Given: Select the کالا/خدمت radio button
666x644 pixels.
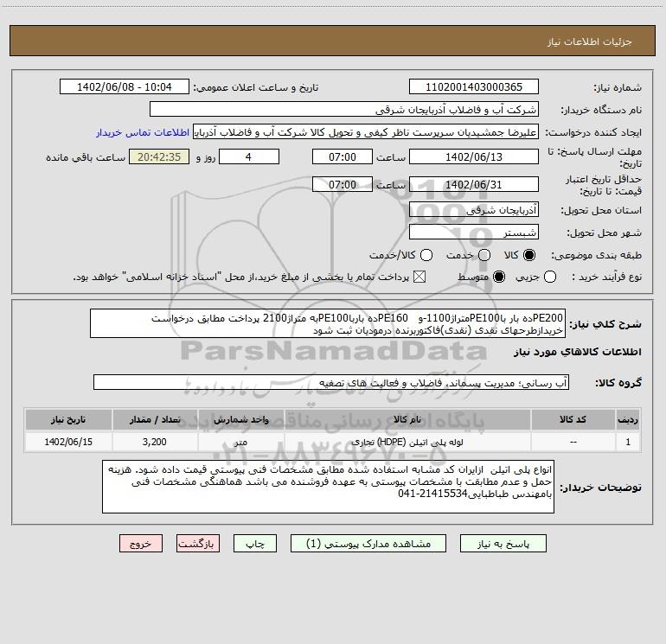Looking at the screenshot, I should (x=426, y=255).
